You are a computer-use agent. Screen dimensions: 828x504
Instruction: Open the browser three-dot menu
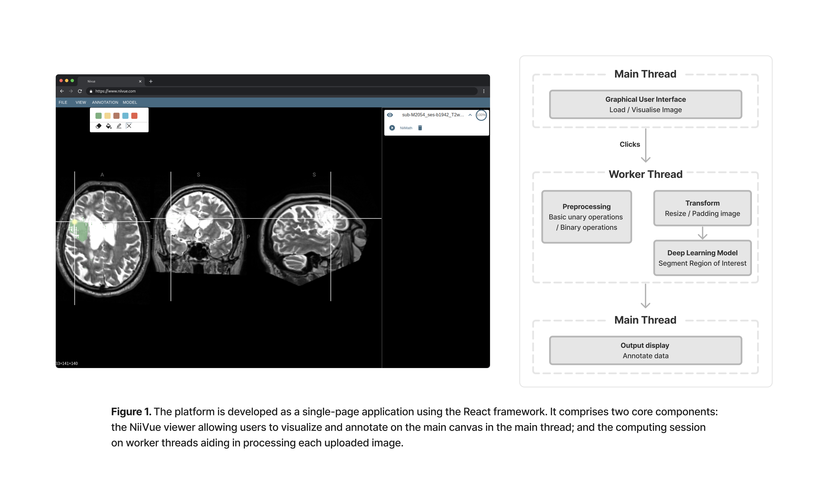pyautogui.click(x=484, y=91)
